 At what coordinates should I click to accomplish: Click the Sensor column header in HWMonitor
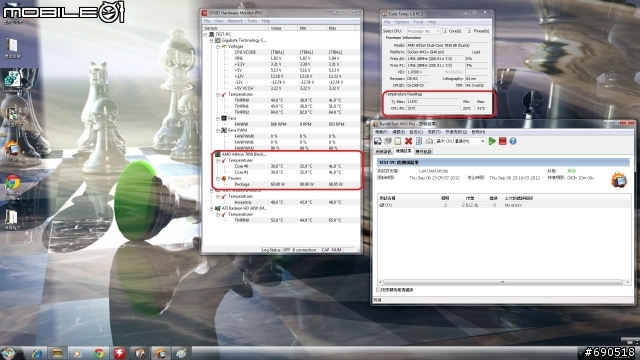pyautogui.click(x=236, y=28)
